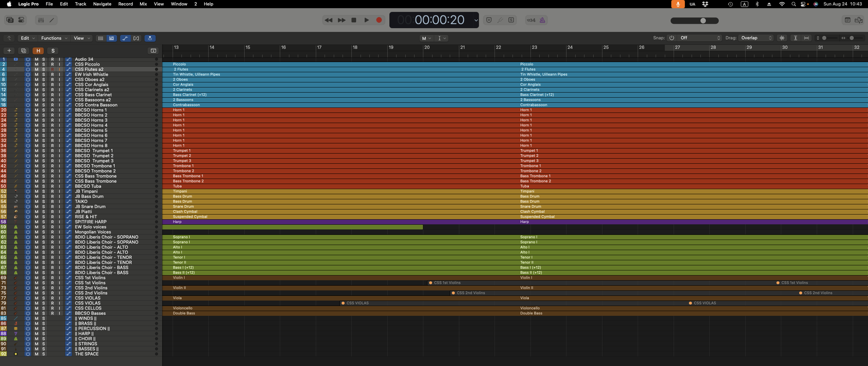Toggle the Smart Controls button

tap(21, 20)
